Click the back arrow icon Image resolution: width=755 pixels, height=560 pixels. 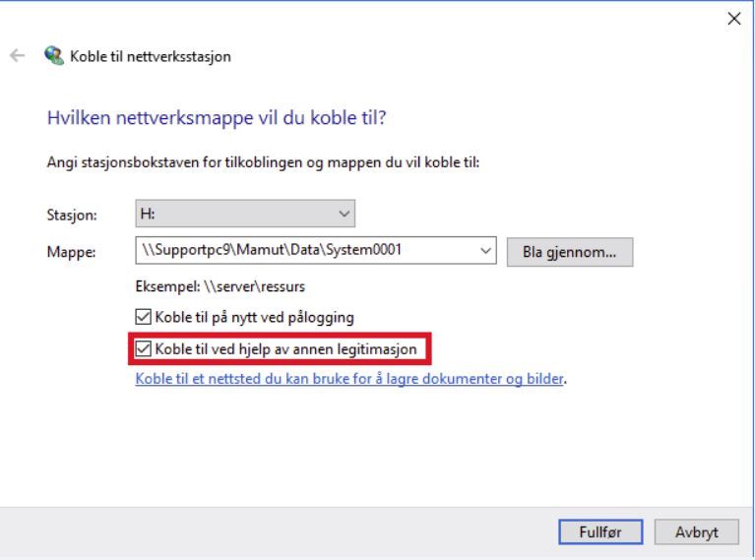coord(14,56)
